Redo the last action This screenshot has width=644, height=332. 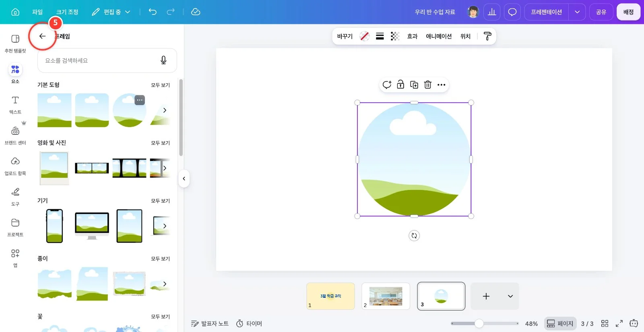pyautogui.click(x=171, y=12)
